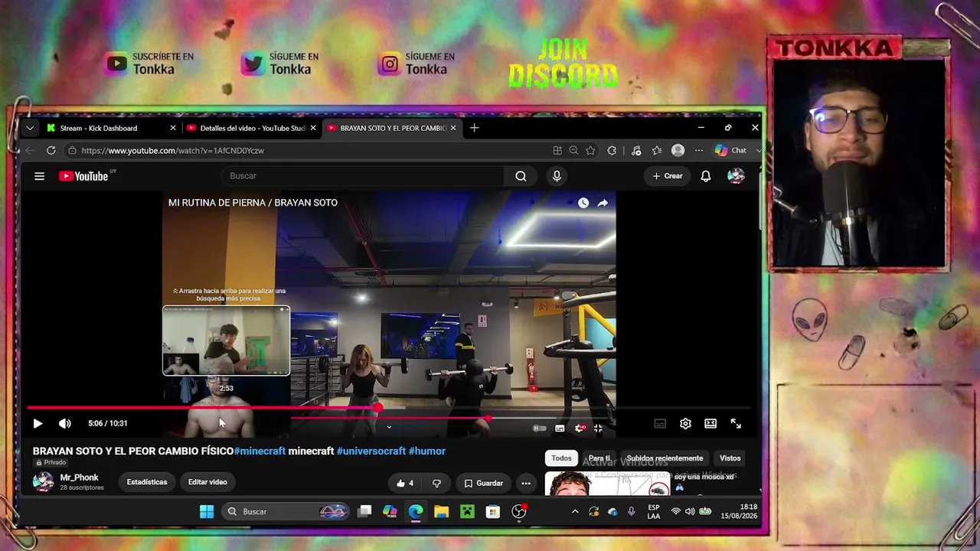This screenshot has height=551, width=980.
Task: Select the BRAYAN SOTO Y EL PEOR CAMBIO tab
Action: (x=391, y=128)
